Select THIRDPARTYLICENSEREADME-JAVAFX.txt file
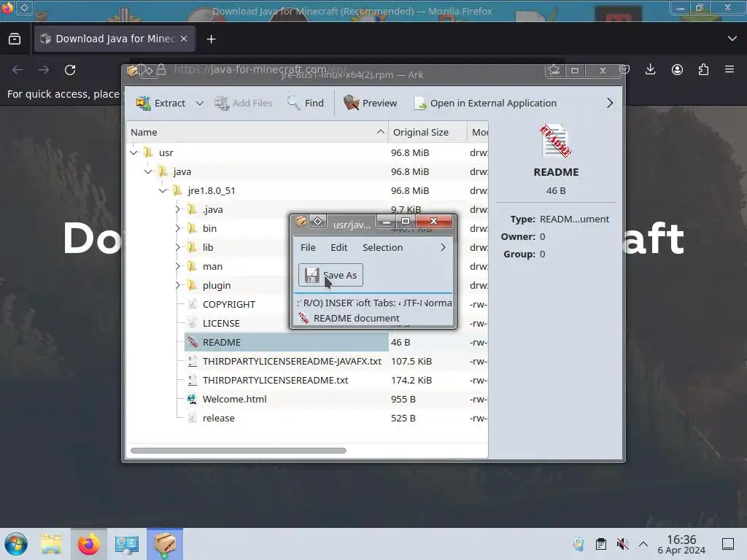The width and height of the screenshot is (747, 560). pyautogui.click(x=292, y=362)
